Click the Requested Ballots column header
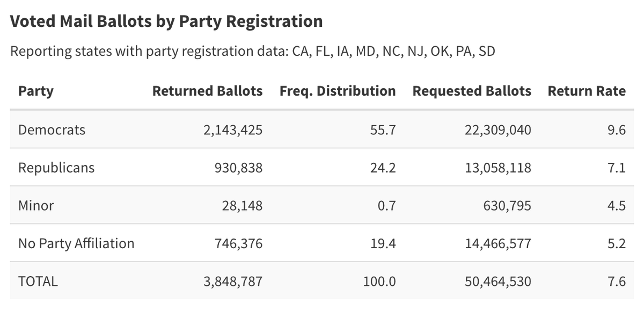This screenshot has width=644, height=310. 472,91
